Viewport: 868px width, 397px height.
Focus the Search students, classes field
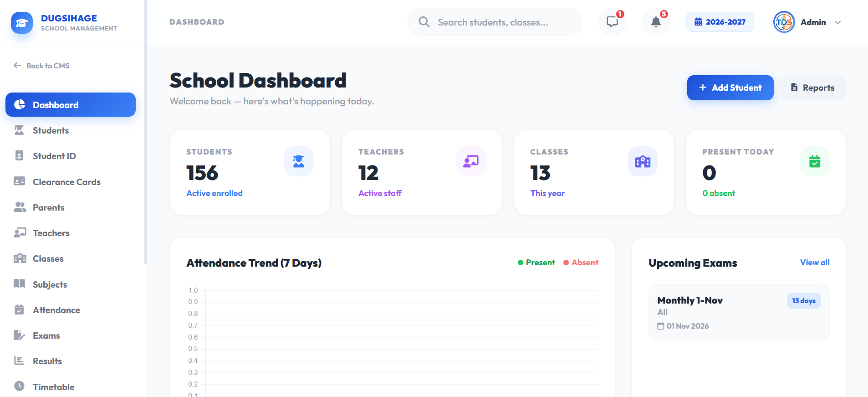pyautogui.click(x=495, y=22)
